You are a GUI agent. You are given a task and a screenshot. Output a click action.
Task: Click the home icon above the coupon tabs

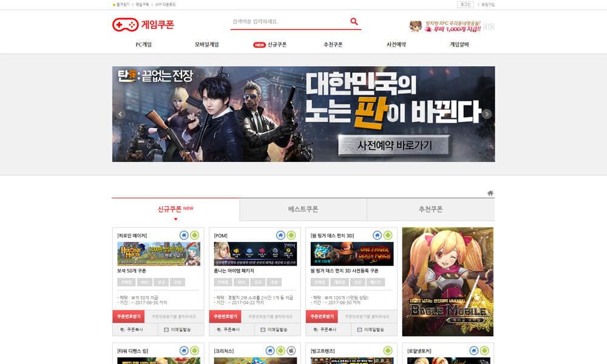click(490, 193)
